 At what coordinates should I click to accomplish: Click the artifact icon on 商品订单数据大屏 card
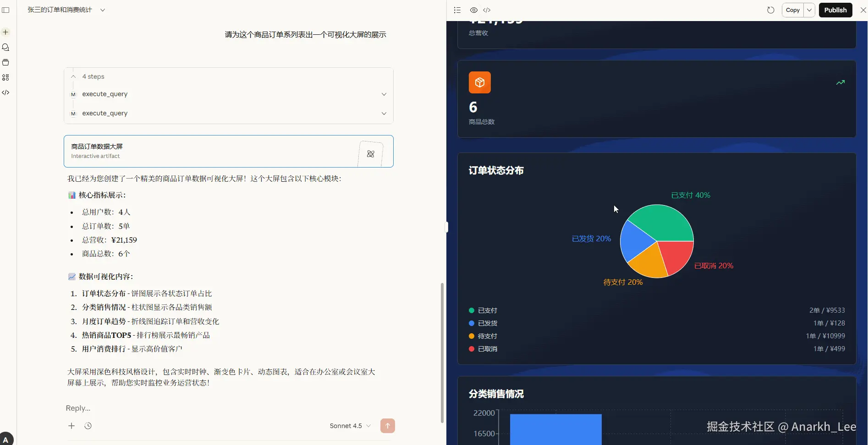point(370,154)
